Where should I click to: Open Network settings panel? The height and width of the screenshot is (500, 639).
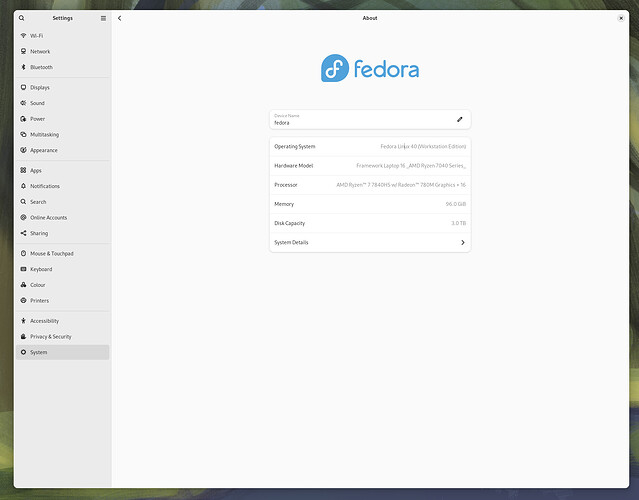[x=62, y=51]
